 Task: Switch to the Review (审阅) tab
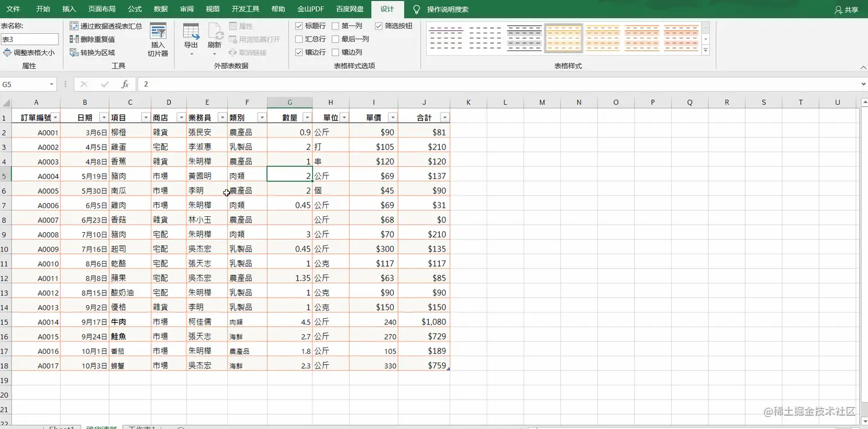coord(187,9)
